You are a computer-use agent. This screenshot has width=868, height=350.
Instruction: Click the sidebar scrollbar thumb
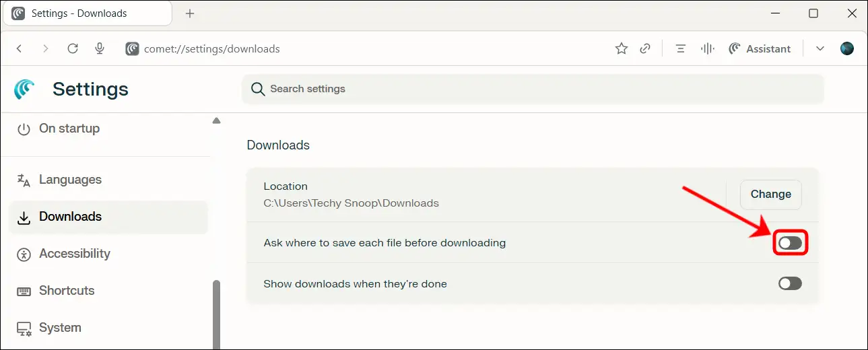216,313
